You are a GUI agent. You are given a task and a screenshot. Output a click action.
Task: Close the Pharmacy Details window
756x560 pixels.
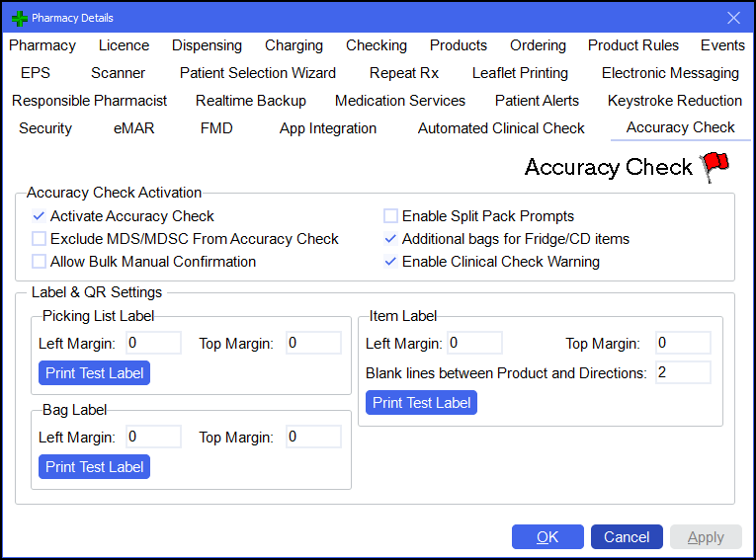733,18
